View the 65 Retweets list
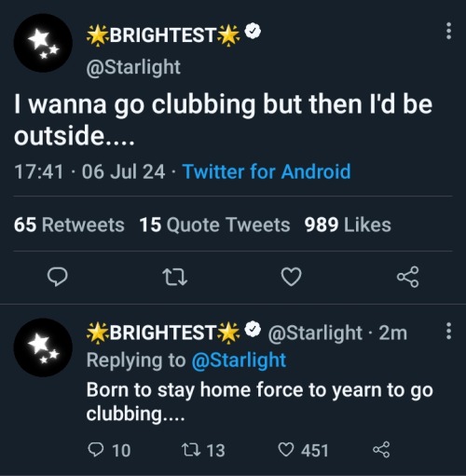 point(69,224)
